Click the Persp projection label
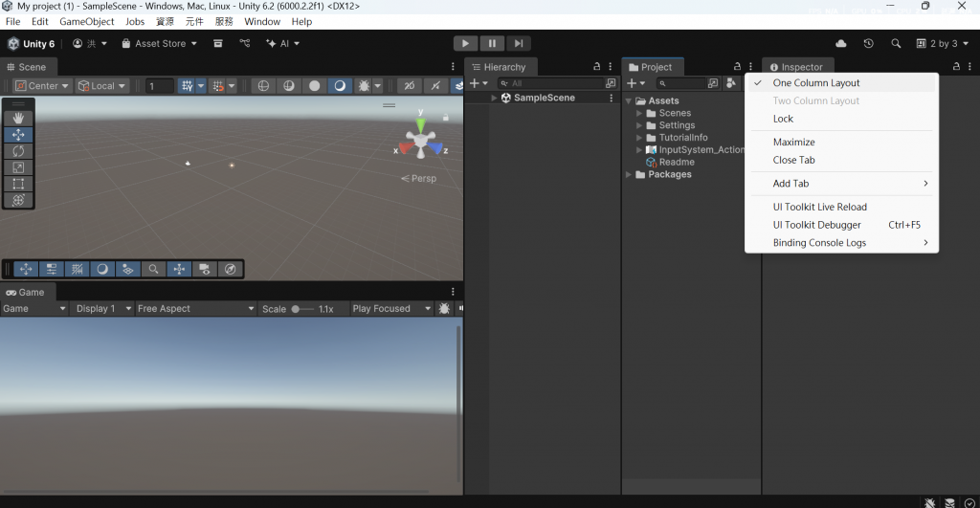This screenshot has width=980, height=508. tap(419, 179)
